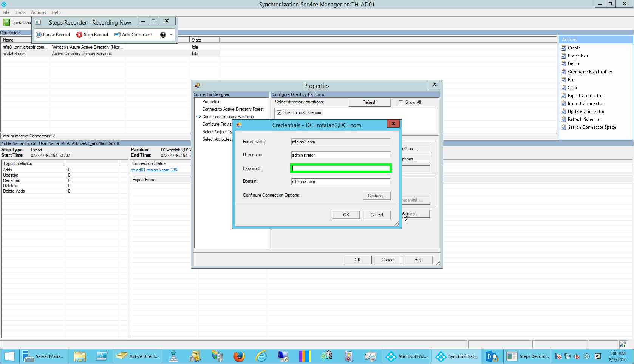The height and width of the screenshot is (364, 634).
Task: Open Firefox from the taskbar
Action: click(239, 356)
